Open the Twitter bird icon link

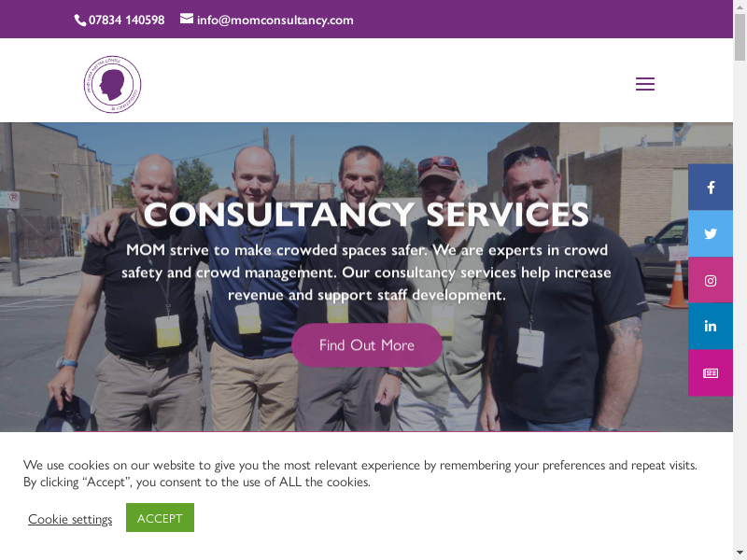coord(711,234)
